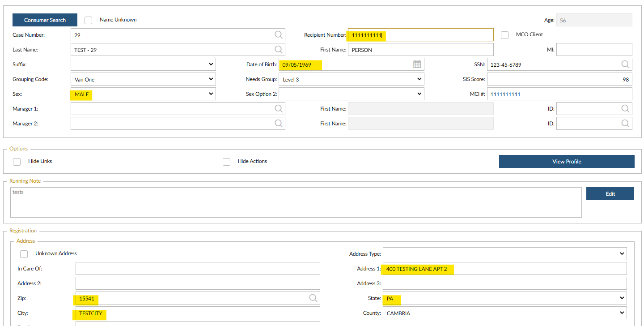Open the Sex dropdown set to MALE

[x=143, y=94]
